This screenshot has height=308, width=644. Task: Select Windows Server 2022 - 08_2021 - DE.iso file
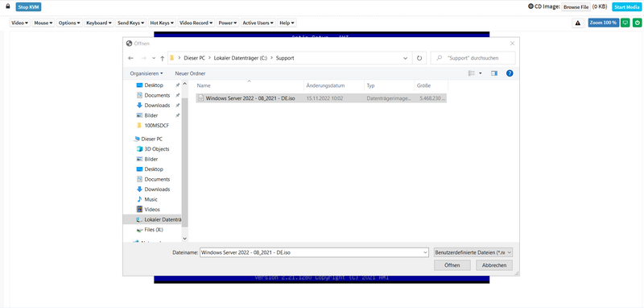coord(321,98)
